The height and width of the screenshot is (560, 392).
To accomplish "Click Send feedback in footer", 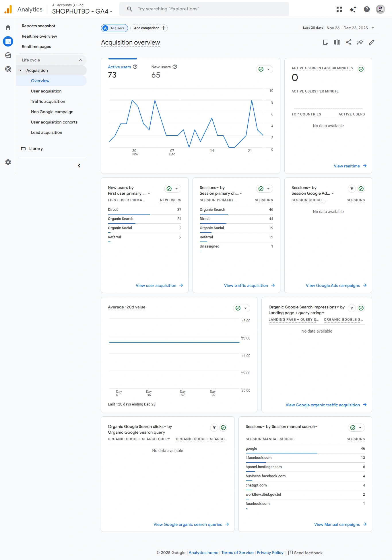I will [305, 553].
